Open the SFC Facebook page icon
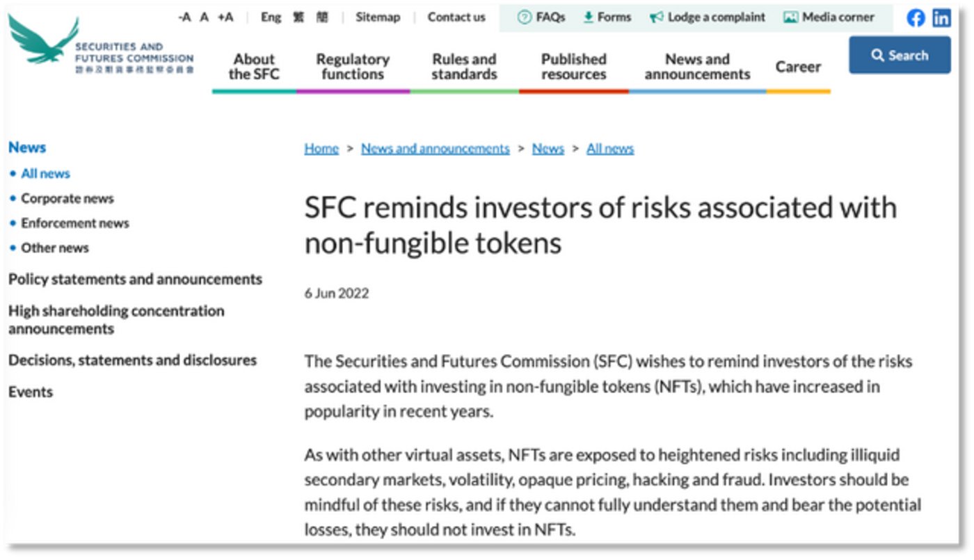 (916, 18)
